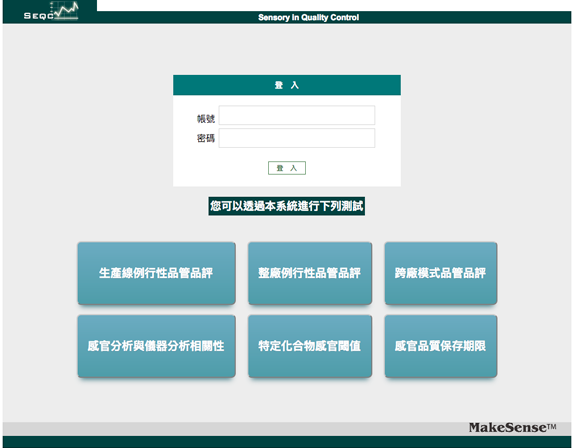The image size is (575, 448).
Task: Click the dark green footer bar
Action: coord(287,442)
